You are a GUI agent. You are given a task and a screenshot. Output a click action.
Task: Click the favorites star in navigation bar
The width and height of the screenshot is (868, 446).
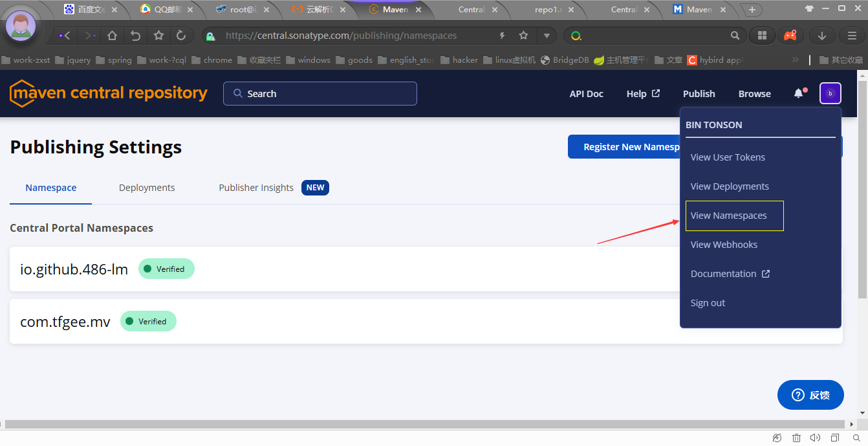(x=158, y=36)
